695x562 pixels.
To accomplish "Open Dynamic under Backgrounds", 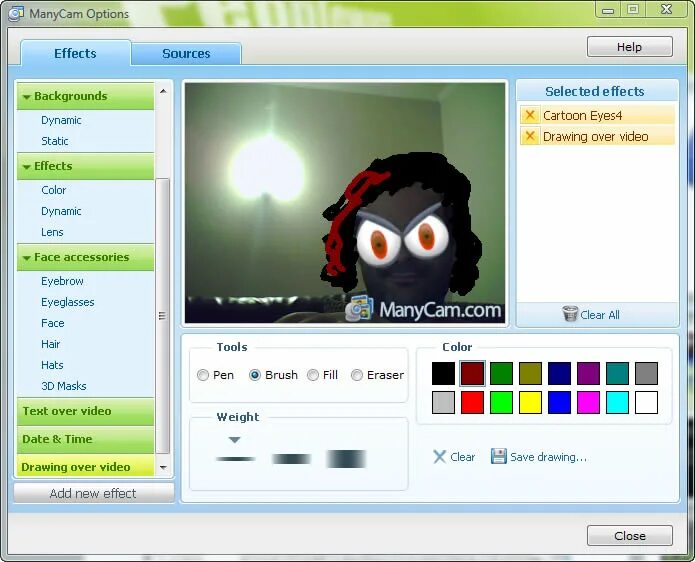I will (x=61, y=120).
